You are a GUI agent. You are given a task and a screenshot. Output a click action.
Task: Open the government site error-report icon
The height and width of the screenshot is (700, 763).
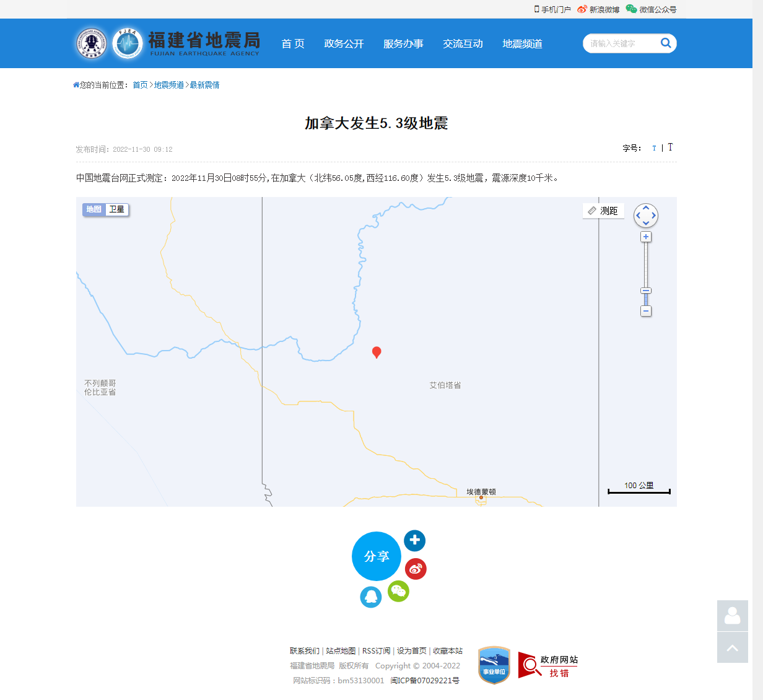(x=548, y=665)
